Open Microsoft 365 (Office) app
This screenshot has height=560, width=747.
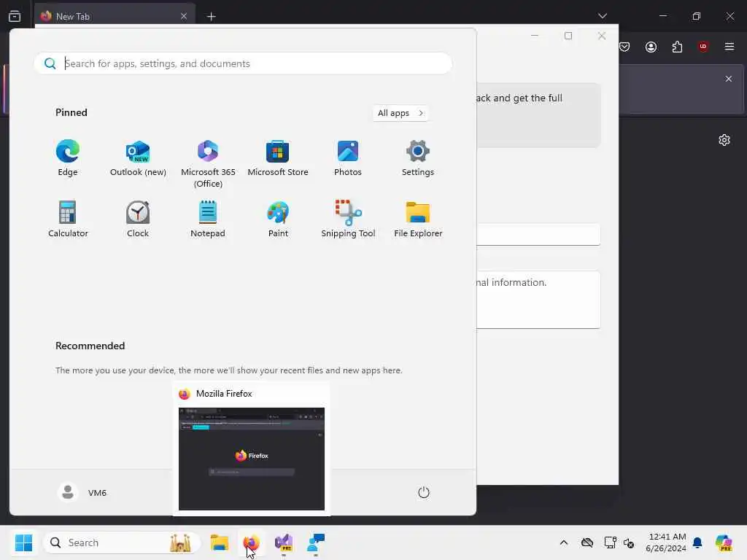point(208,163)
